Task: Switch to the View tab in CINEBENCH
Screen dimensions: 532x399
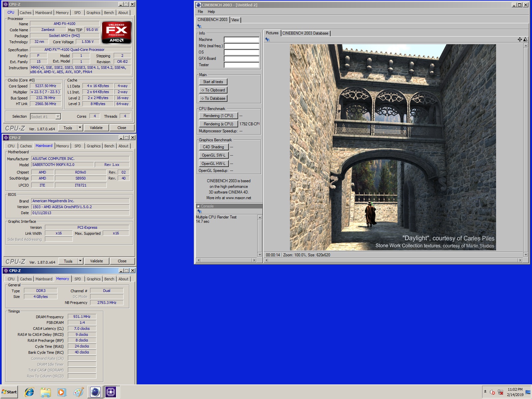Action: [x=235, y=20]
